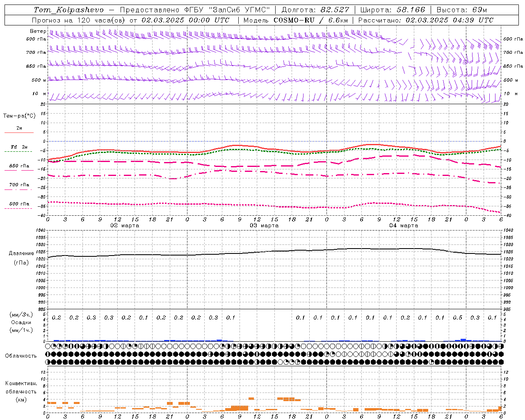This screenshot has height=420, width=525.
Task: Click the Ветер wind panel label
Action: point(38,31)
